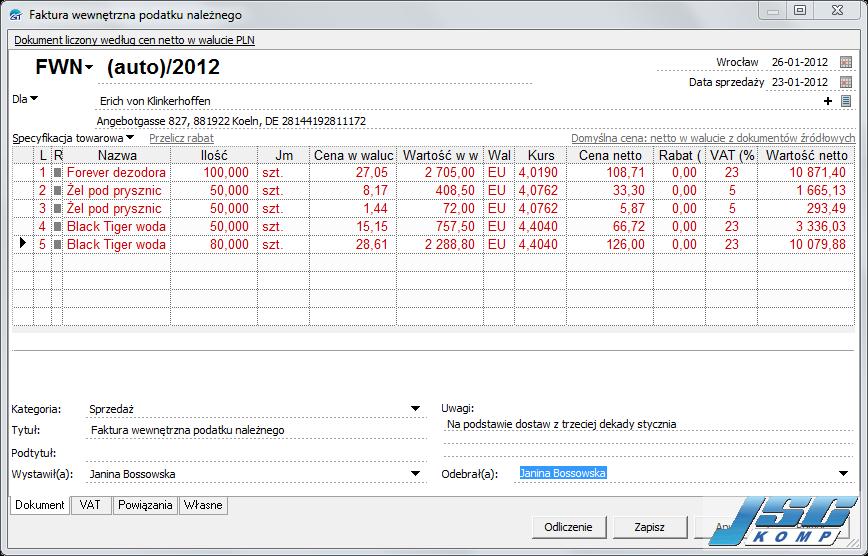Click gray square marker in row 3
The width and height of the screenshot is (868, 556).
57,208
